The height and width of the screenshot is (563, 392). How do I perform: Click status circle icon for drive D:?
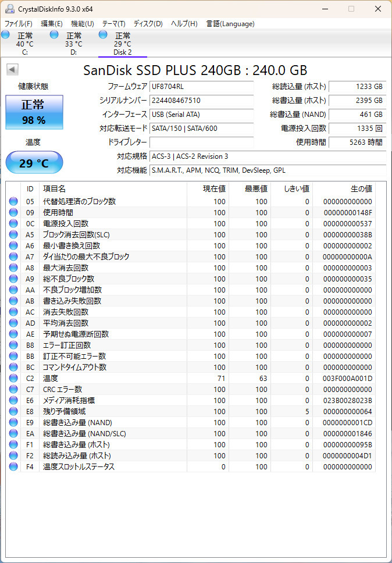(54, 35)
